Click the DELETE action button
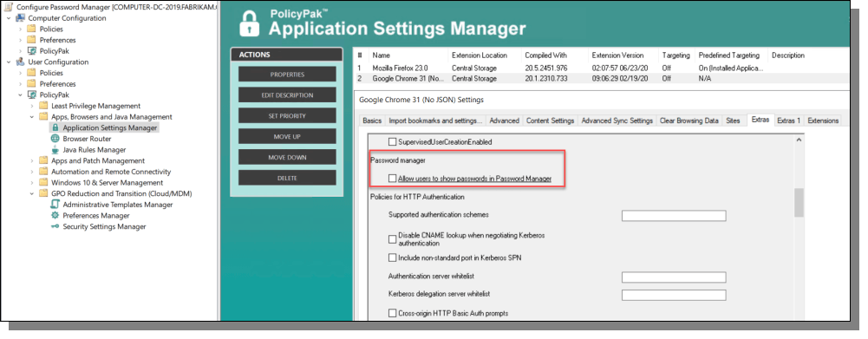Image resolution: width=868 pixels, height=339 pixels. coord(287,178)
